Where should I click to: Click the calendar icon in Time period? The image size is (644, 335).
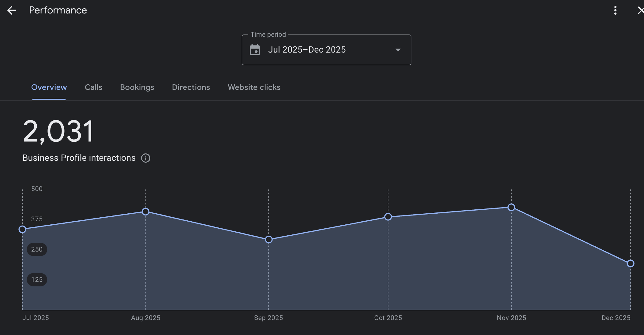coord(256,50)
